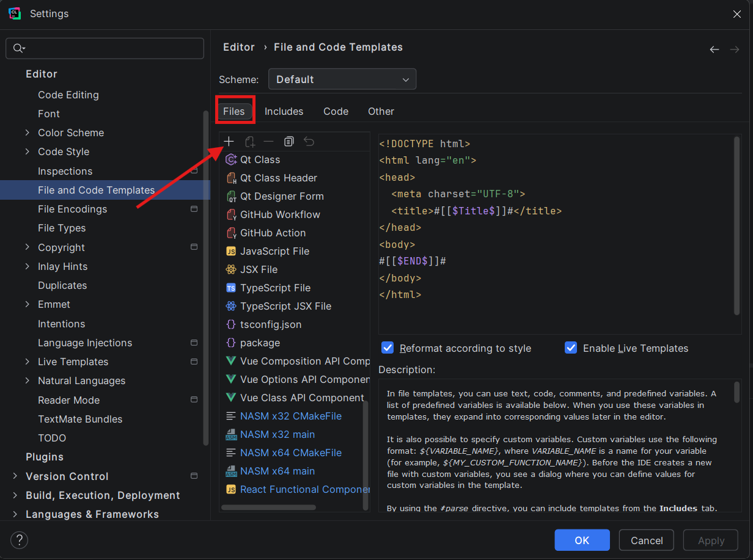Viewport: 753px width, 560px height.
Task: Expand the Emmet settings node
Action: pyautogui.click(x=27, y=304)
